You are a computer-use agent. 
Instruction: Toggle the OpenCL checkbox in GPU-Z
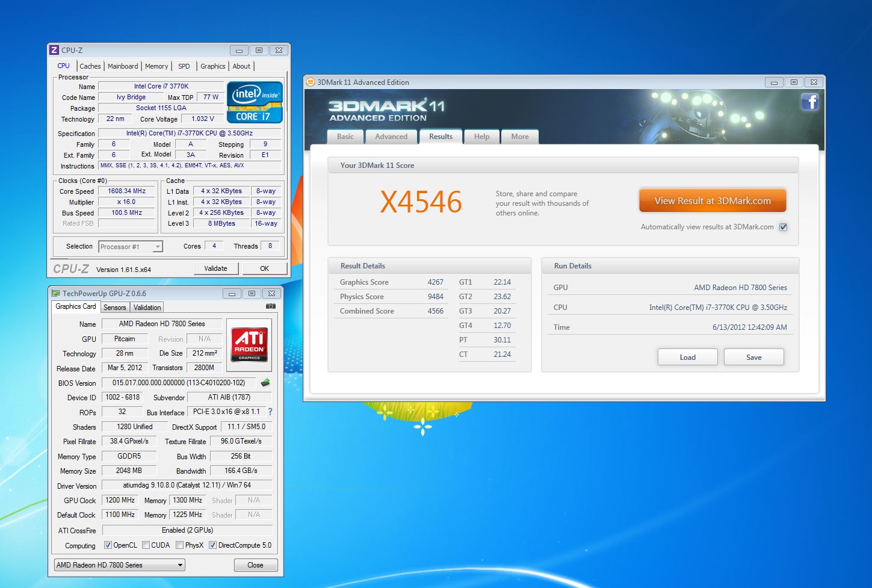[x=108, y=545]
